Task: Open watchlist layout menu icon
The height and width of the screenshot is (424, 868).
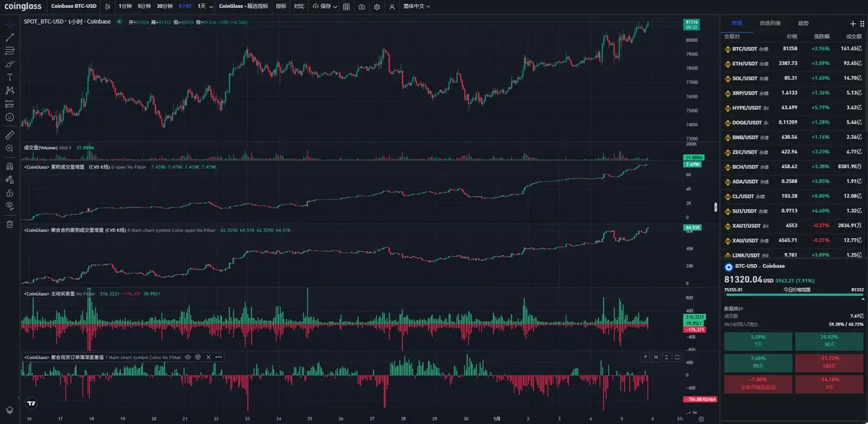Action: (x=862, y=23)
